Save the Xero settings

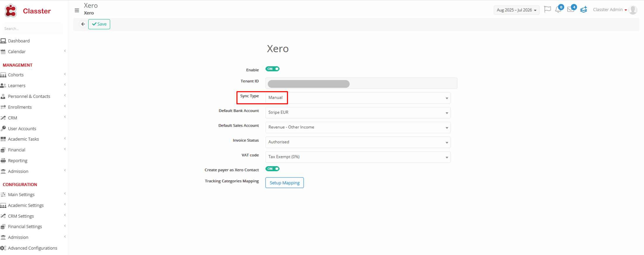[x=99, y=24]
